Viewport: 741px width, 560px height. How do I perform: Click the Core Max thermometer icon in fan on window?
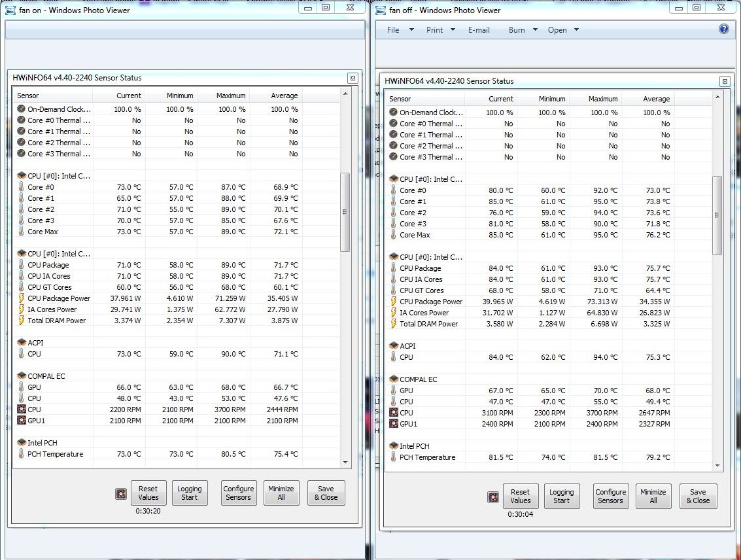(22, 231)
